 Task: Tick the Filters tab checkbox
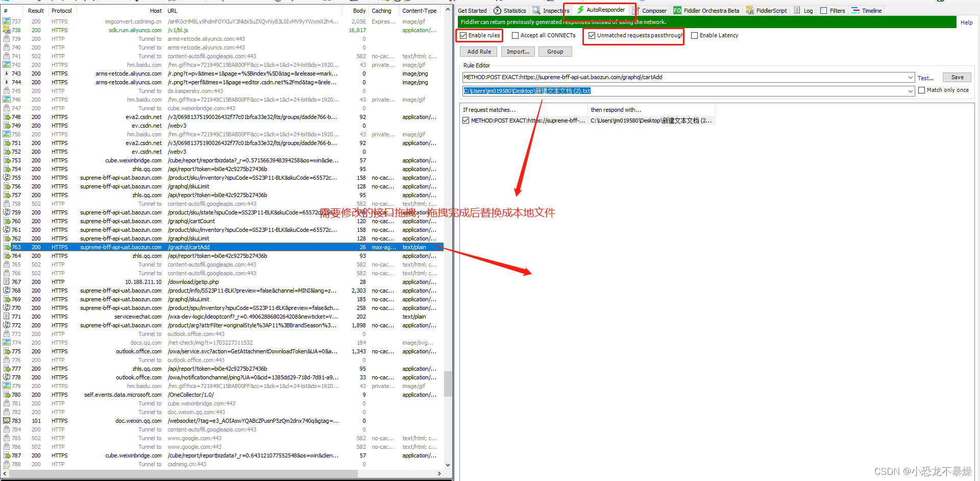click(824, 11)
